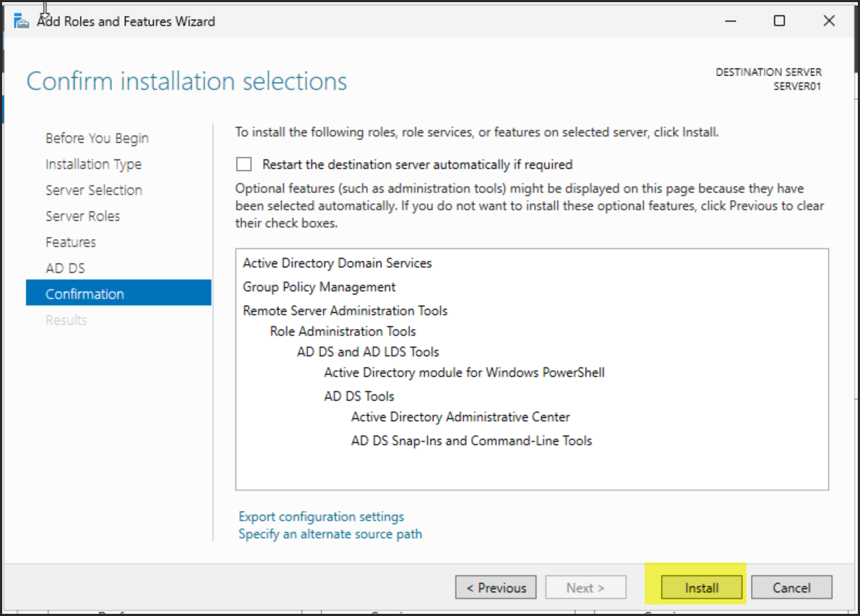The height and width of the screenshot is (616, 860).
Task: Select Active Directory Domain Services list entry
Action: pos(337,263)
